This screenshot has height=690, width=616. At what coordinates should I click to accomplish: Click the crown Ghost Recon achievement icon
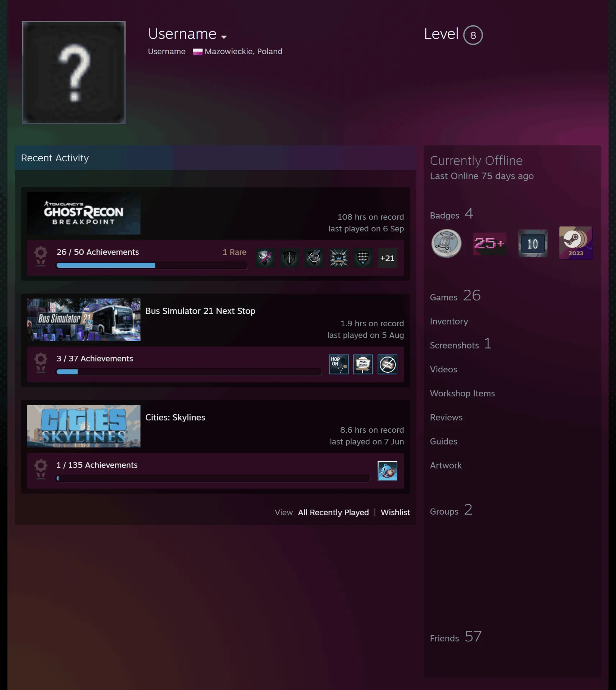(338, 258)
